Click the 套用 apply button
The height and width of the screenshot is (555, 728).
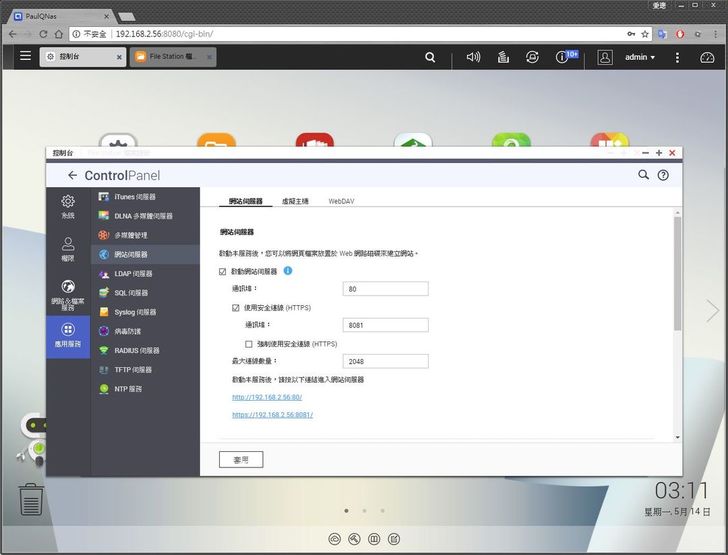[241, 459]
